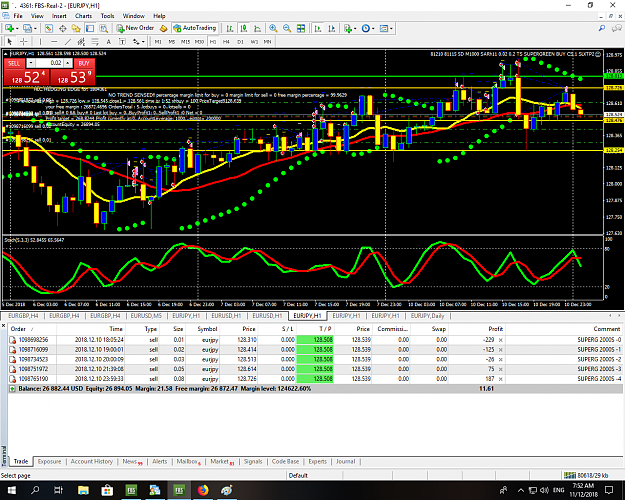Switch timeframe to M1
The height and width of the screenshot is (500, 625).
pyautogui.click(x=158, y=41)
